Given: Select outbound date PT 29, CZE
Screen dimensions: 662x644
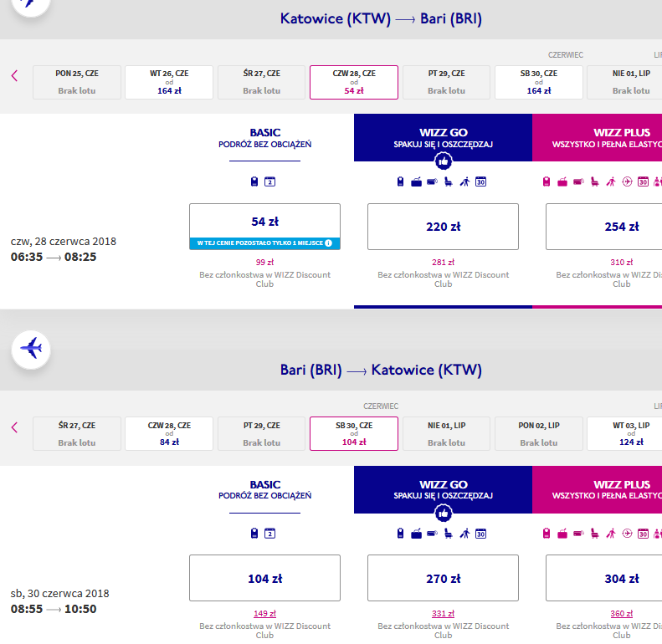Looking at the screenshot, I should [x=446, y=82].
